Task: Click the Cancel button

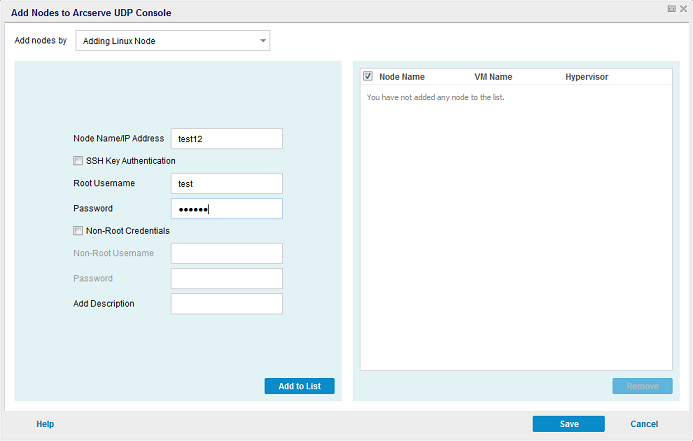Action: [x=644, y=424]
